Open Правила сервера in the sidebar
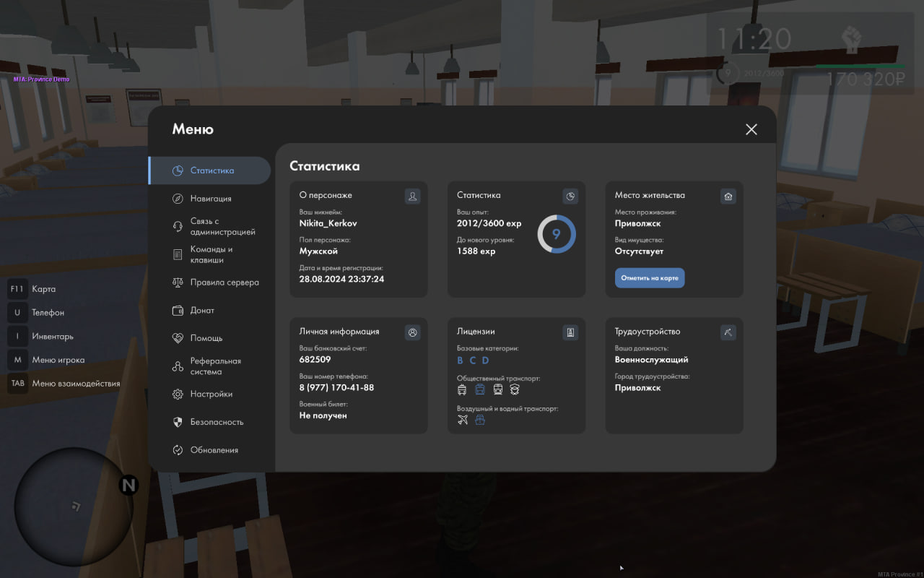Image resolution: width=924 pixels, height=578 pixels. coord(224,282)
